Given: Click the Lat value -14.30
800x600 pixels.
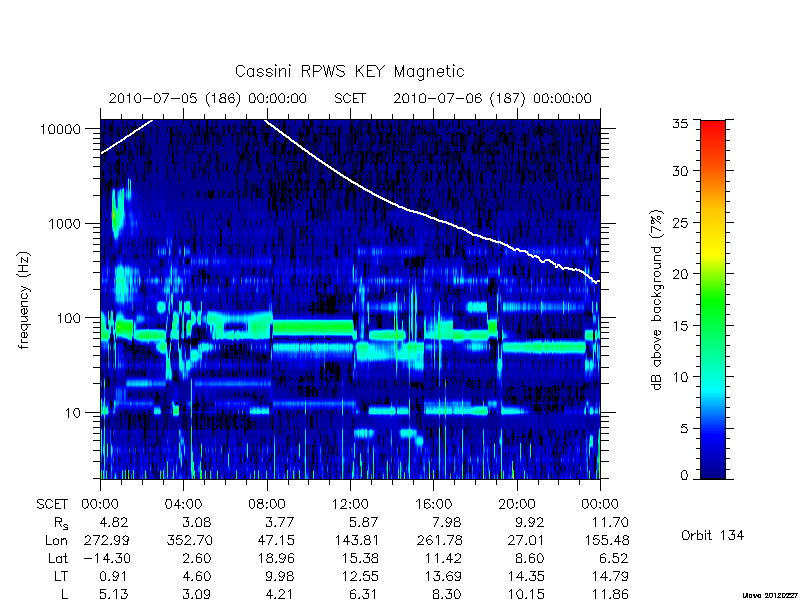Looking at the screenshot, I should point(106,558).
